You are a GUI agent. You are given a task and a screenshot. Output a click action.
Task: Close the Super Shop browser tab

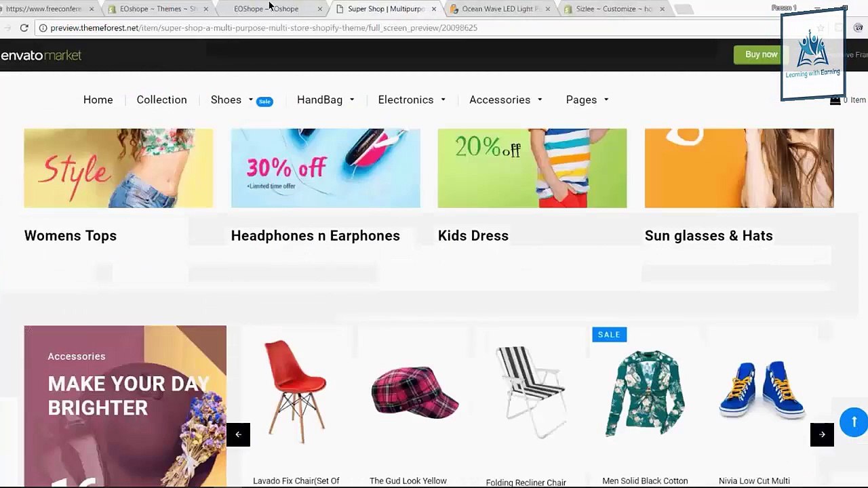point(433,9)
